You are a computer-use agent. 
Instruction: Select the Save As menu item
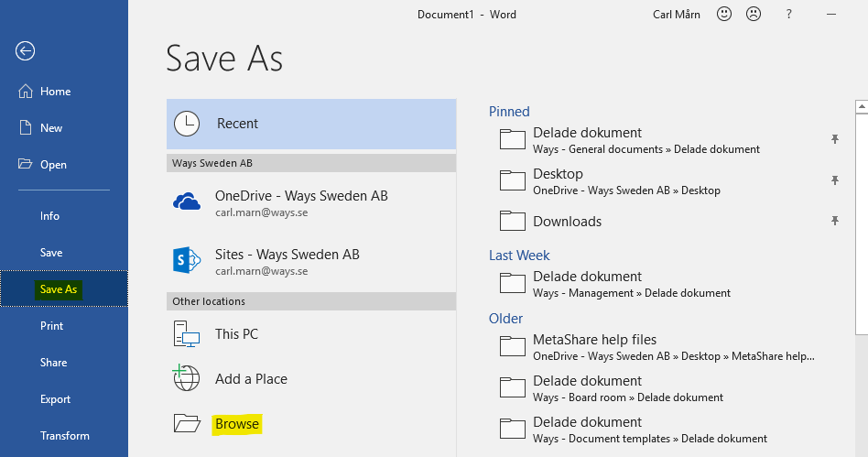tap(64, 288)
